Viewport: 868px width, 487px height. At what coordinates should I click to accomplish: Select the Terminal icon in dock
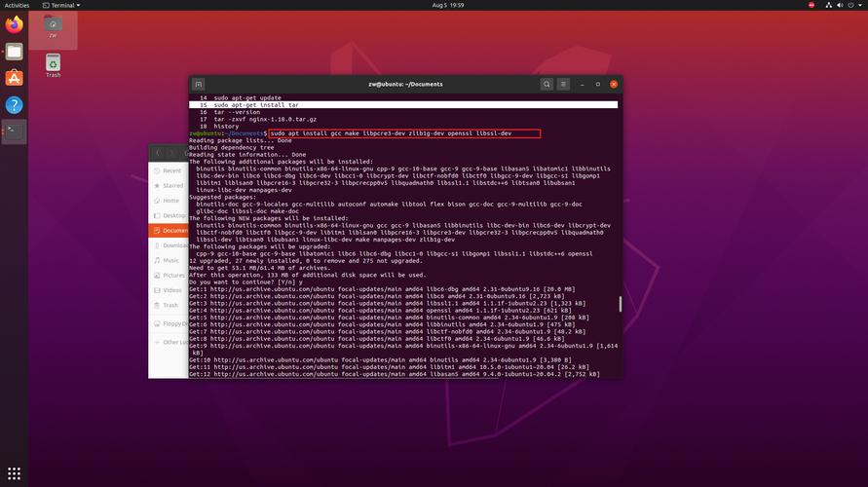pyautogui.click(x=15, y=130)
